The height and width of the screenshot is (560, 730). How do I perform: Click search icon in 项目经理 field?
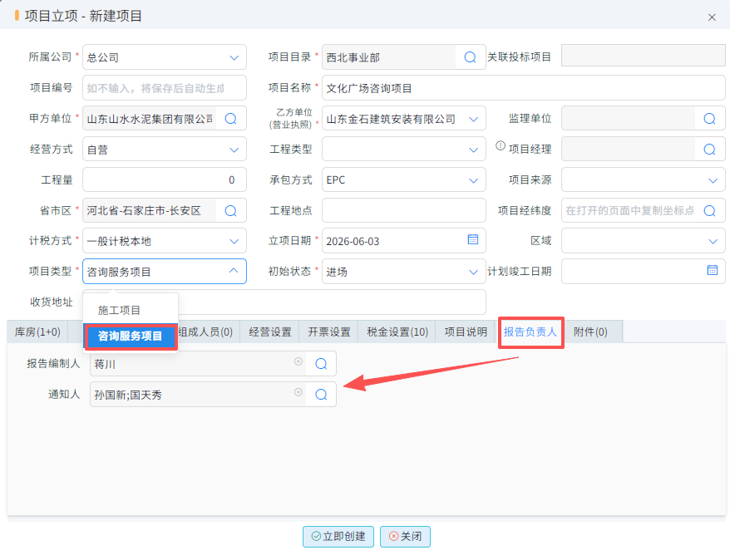[709, 150]
